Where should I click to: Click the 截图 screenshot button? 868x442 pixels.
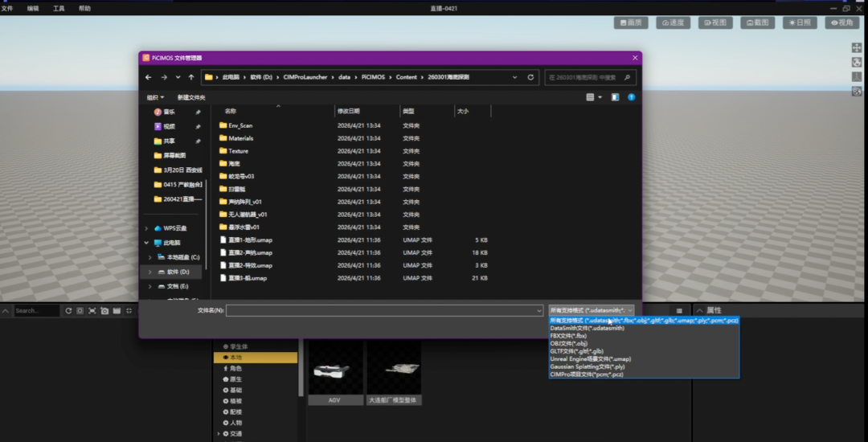click(758, 23)
